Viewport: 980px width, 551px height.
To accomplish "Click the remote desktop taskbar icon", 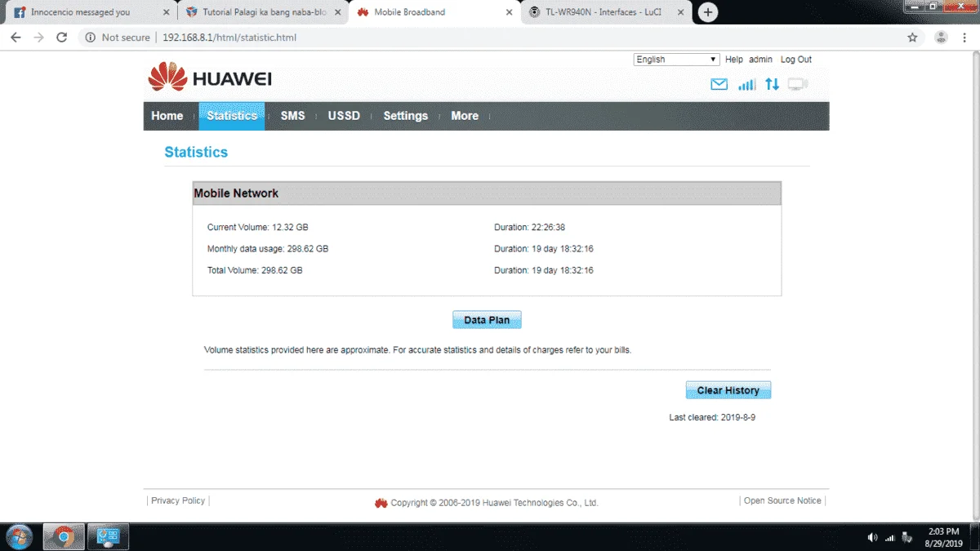I will [108, 537].
